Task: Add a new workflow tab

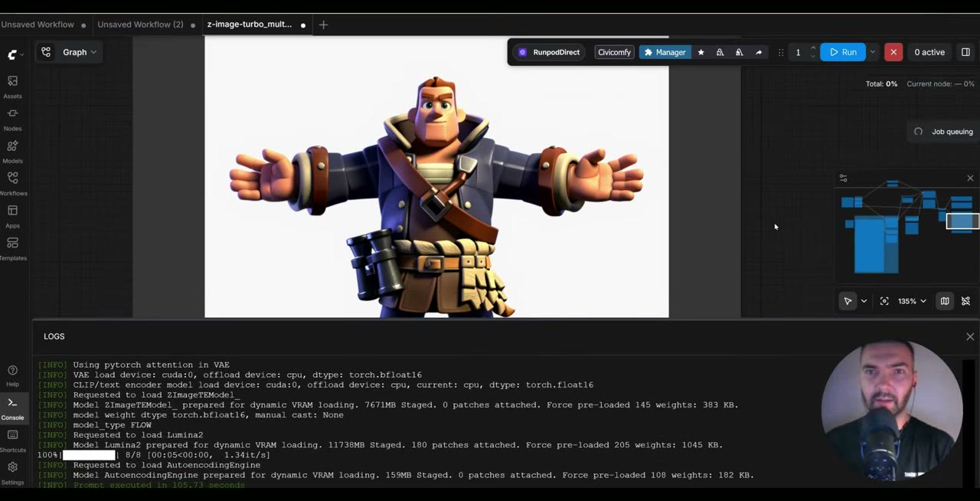Action: (x=323, y=25)
